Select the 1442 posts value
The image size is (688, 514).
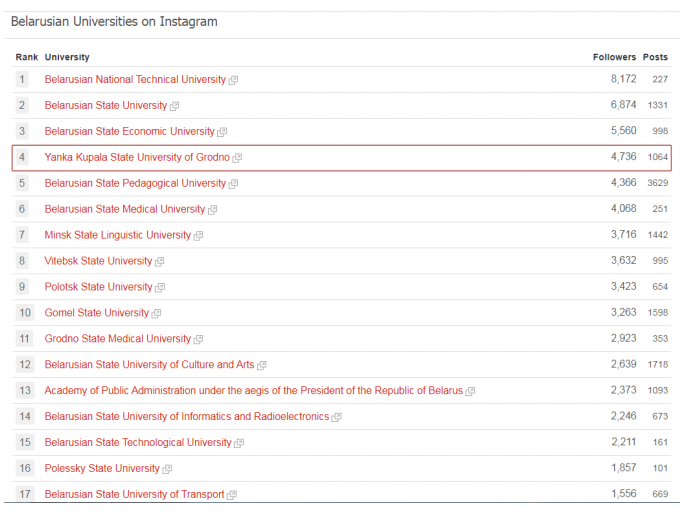(658, 235)
